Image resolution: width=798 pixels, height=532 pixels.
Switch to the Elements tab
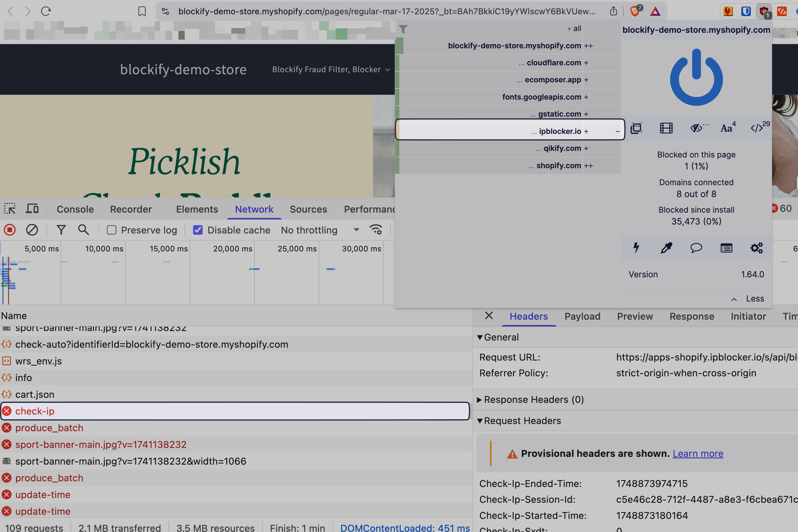197,209
